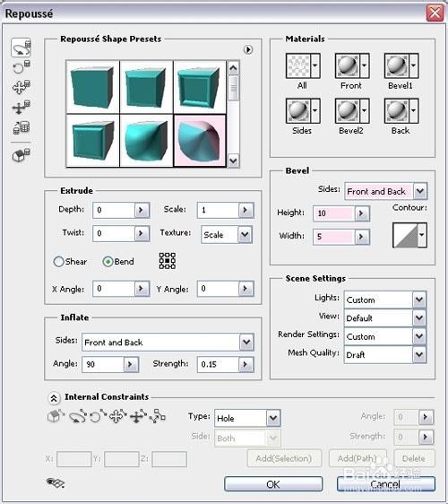The width and height of the screenshot is (448, 504).
Task: Select the 3D object scale tool
Action: [22, 127]
